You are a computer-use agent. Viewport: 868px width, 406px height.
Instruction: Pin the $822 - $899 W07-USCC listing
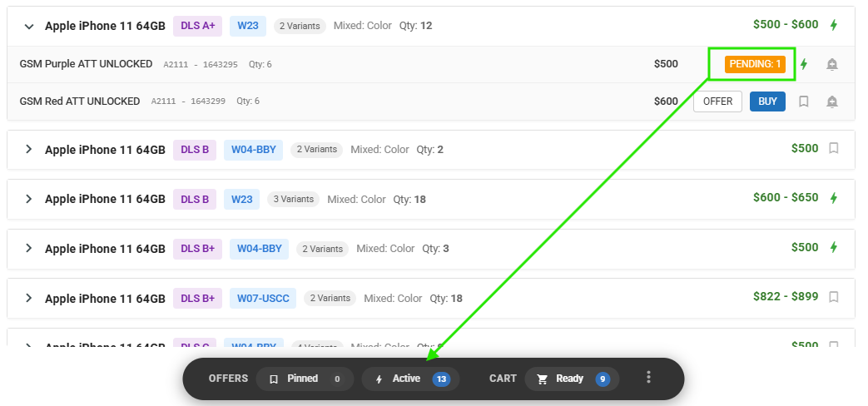834,297
